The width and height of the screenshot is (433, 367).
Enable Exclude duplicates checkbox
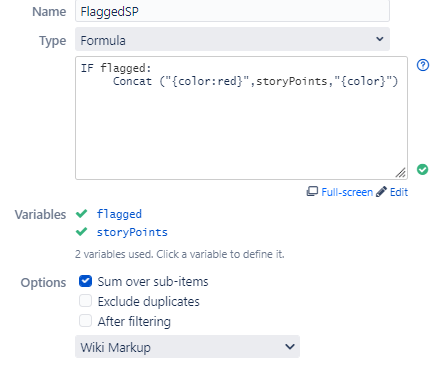tap(85, 301)
